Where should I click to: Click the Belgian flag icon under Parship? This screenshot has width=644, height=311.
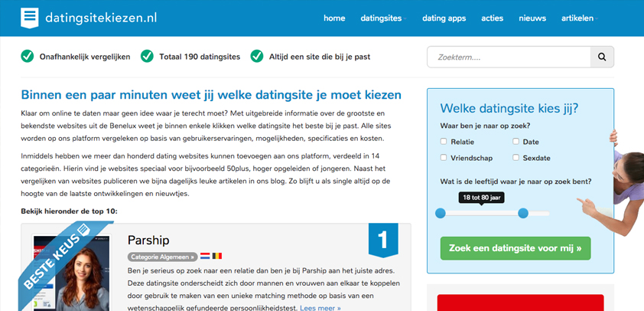pyautogui.click(x=217, y=257)
